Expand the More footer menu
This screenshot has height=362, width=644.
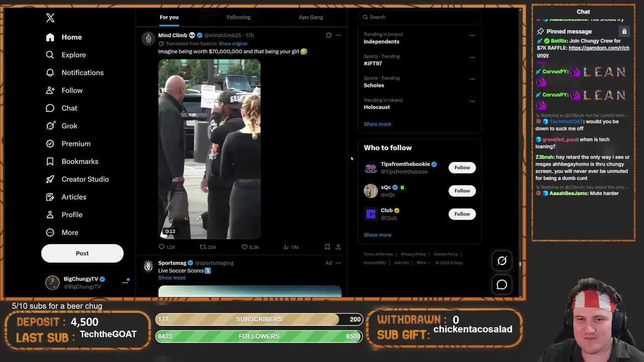pos(423,262)
